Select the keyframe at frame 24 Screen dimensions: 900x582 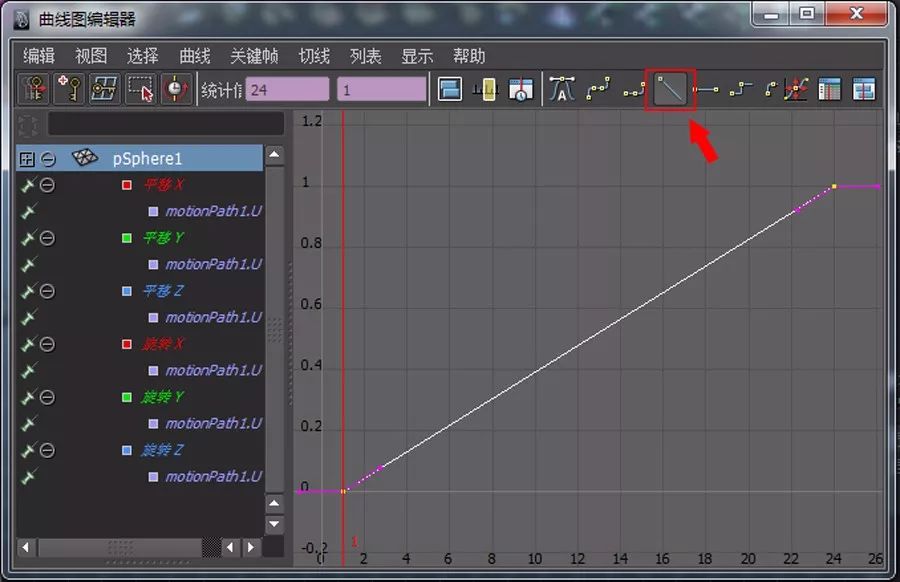click(834, 187)
